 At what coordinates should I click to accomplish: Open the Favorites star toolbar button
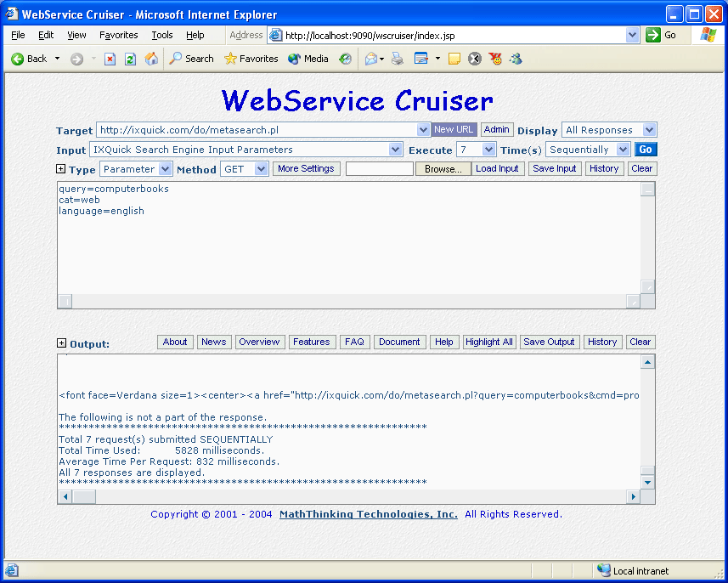point(251,59)
